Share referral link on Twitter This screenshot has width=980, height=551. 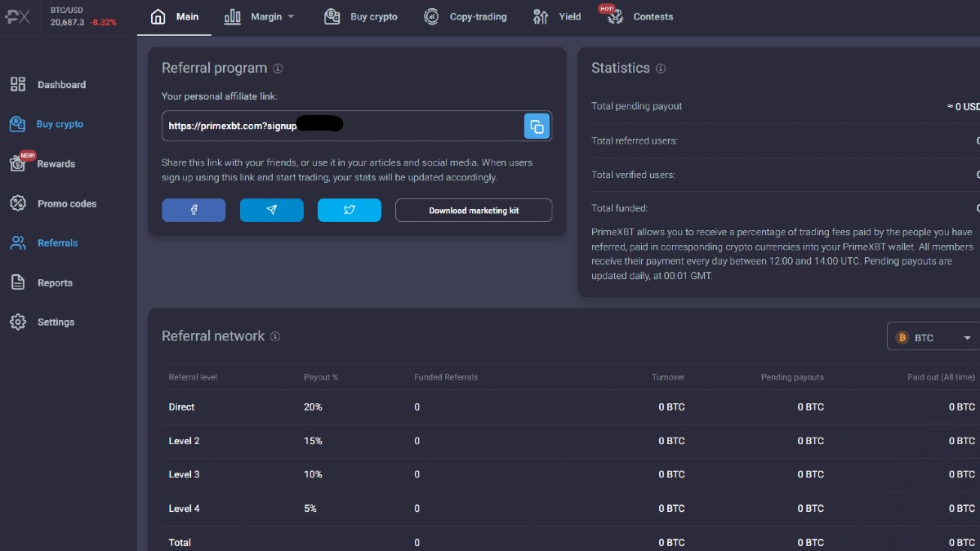(x=349, y=211)
